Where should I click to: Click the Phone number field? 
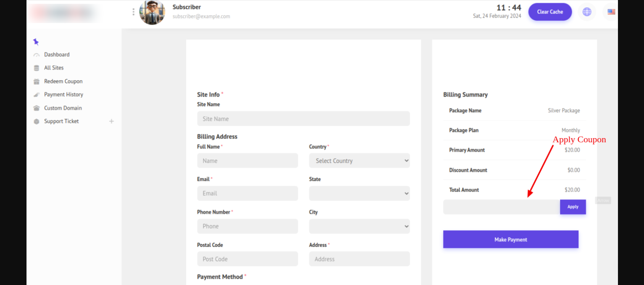247,226
